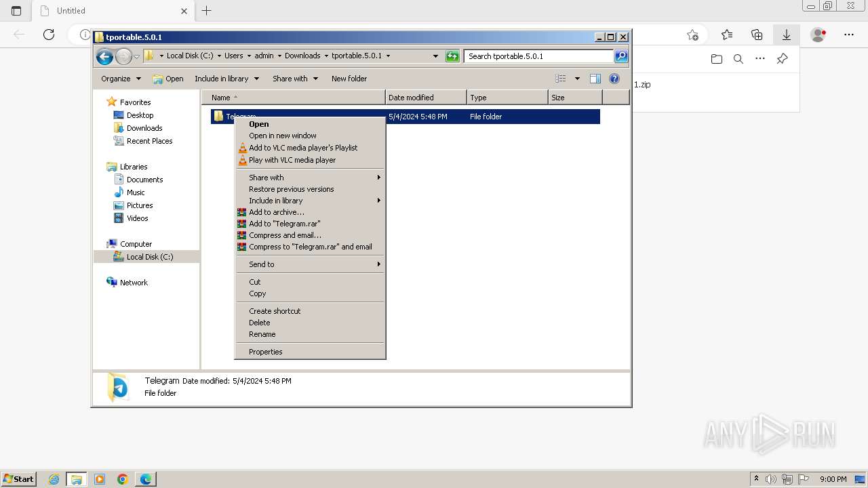868x488 pixels.
Task: Choose Create shortcut from the context menu
Action: click(x=310, y=311)
